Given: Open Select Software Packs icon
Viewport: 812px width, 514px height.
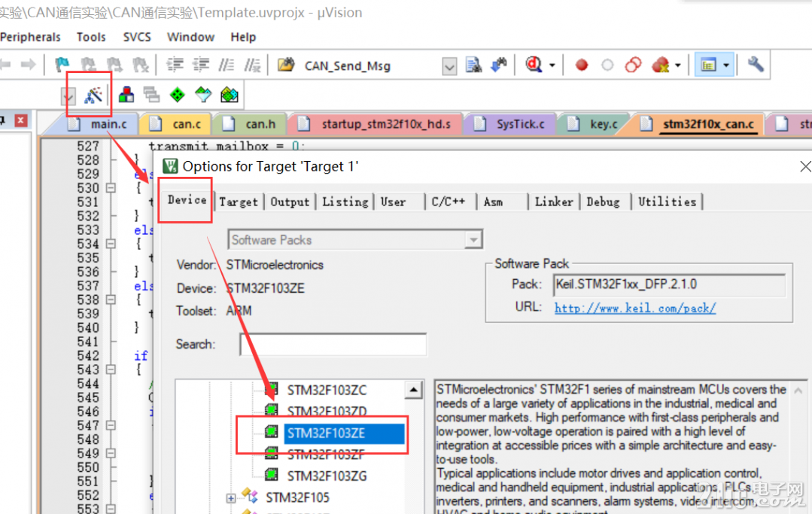Looking at the screenshot, I should tap(203, 95).
